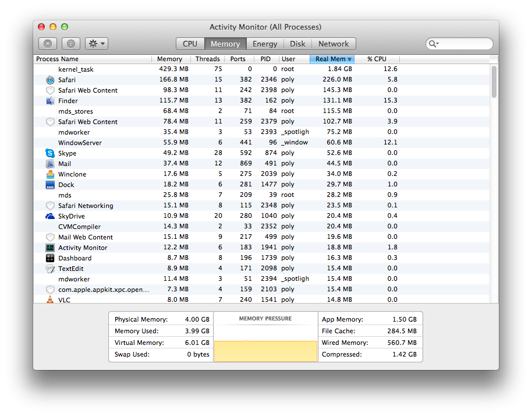Click the 166.8 MB Safari memory value
The height and width of the screenshot is (416, 532).
point(173,79)
